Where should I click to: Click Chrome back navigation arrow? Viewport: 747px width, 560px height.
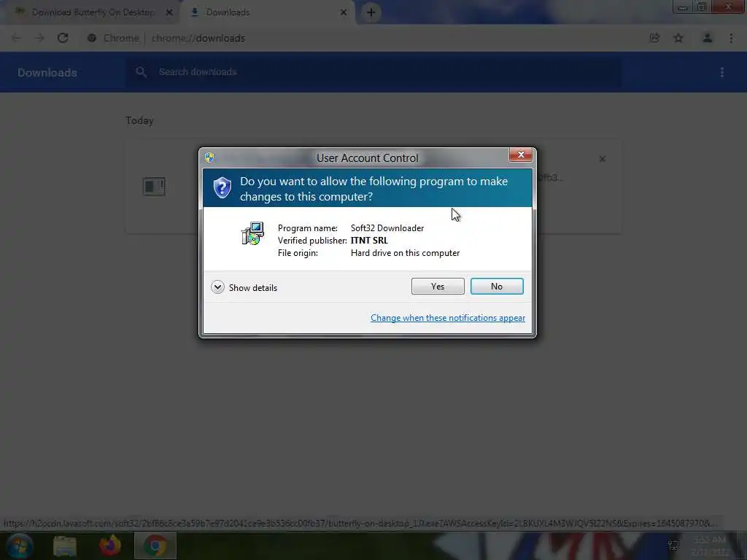pos(16,38)
